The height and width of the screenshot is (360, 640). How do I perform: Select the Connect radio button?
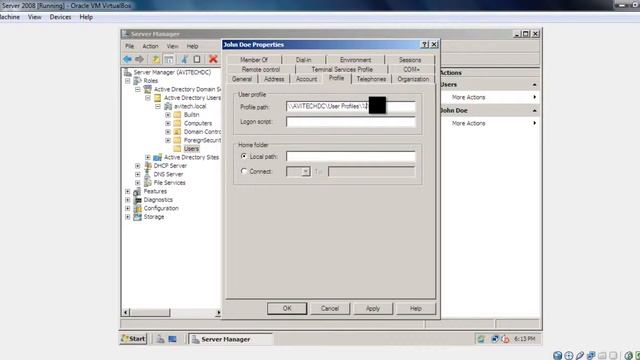click(x=244, y=171)
